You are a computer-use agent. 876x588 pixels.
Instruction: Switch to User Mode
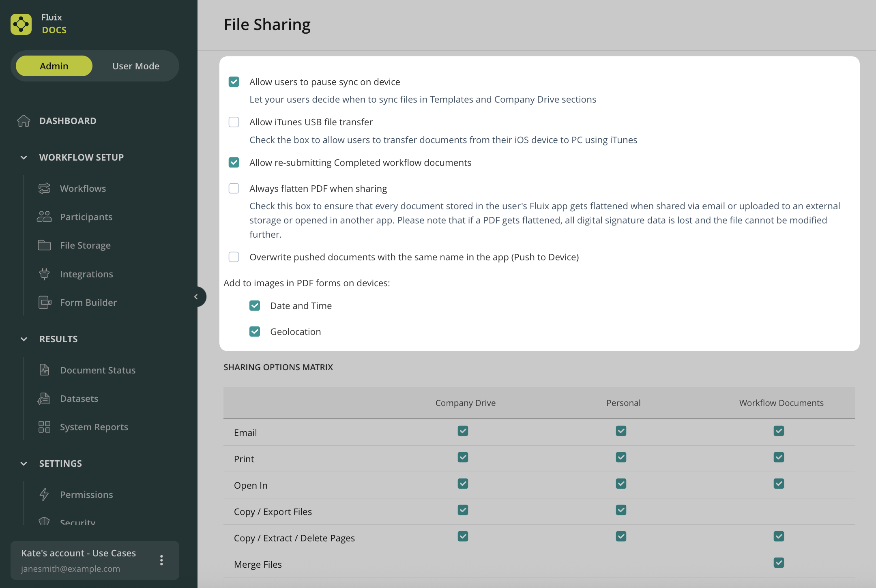[136, 66]
